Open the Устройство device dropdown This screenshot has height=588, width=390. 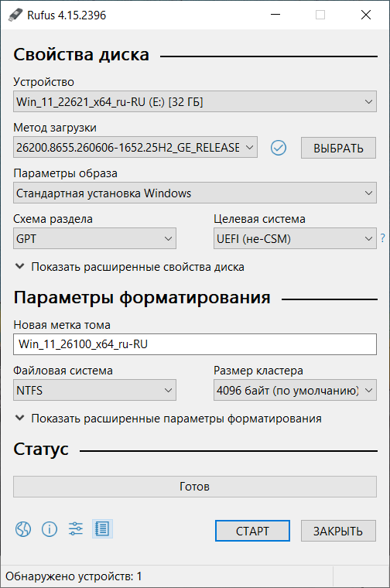(195, 101)
